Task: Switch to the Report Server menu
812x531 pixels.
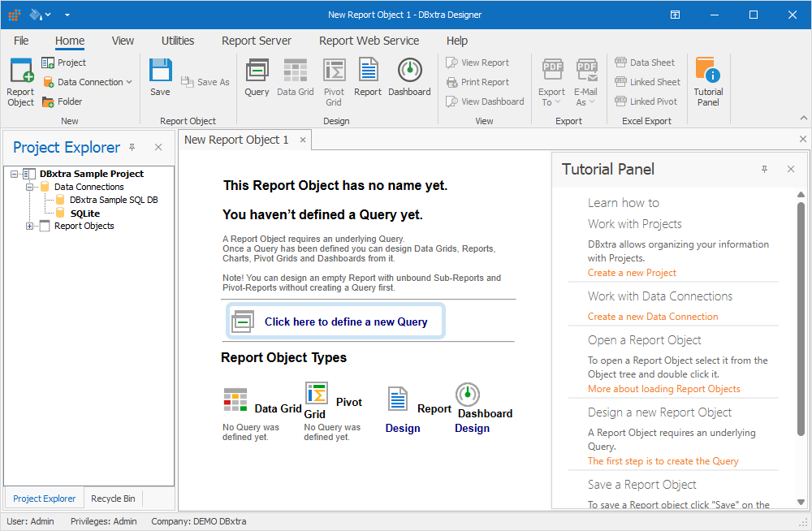Action: point(257,41)
